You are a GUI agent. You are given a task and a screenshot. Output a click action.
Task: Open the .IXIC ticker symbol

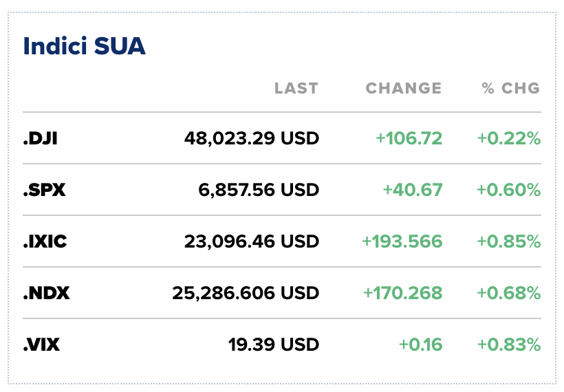tap(45, 241)
